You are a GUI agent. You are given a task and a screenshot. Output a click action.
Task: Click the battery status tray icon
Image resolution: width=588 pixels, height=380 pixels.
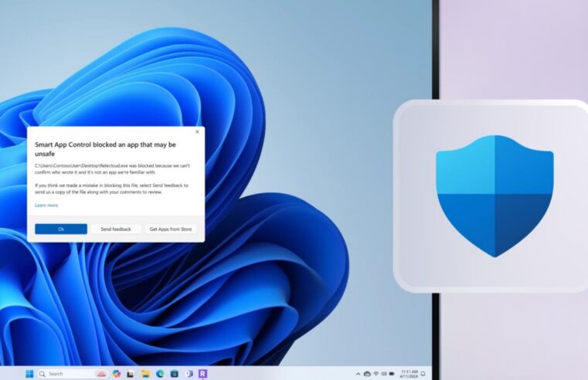(392, 374)
